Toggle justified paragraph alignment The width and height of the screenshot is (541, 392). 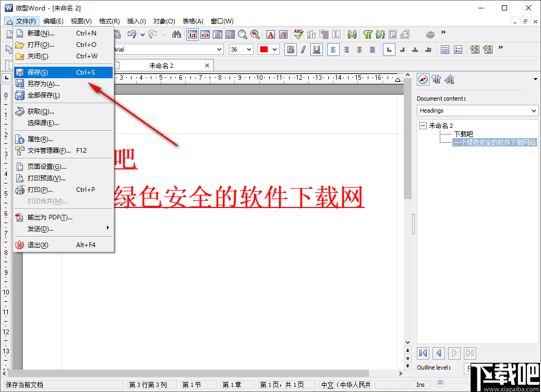(372, 50)
